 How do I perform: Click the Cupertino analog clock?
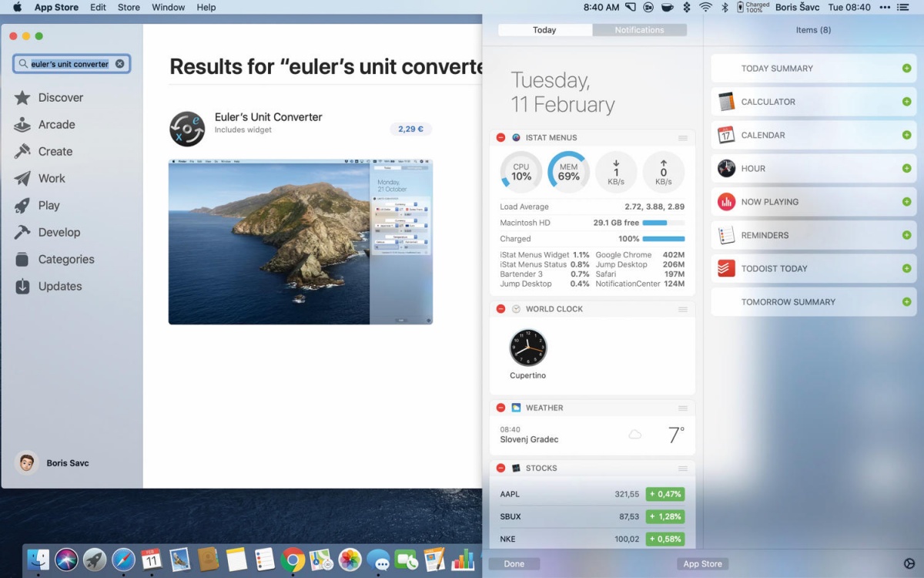pos(528,348)
